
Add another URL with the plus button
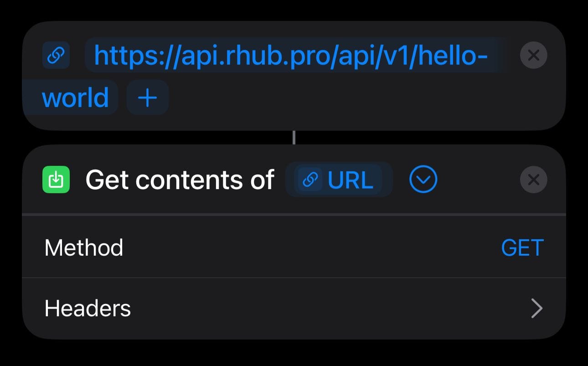(148, 98)
